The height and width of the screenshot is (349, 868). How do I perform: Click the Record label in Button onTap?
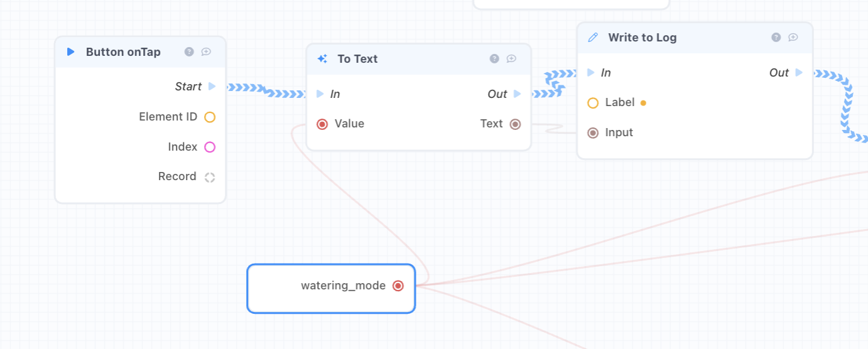pyautogui.click(x=177, y=177)
